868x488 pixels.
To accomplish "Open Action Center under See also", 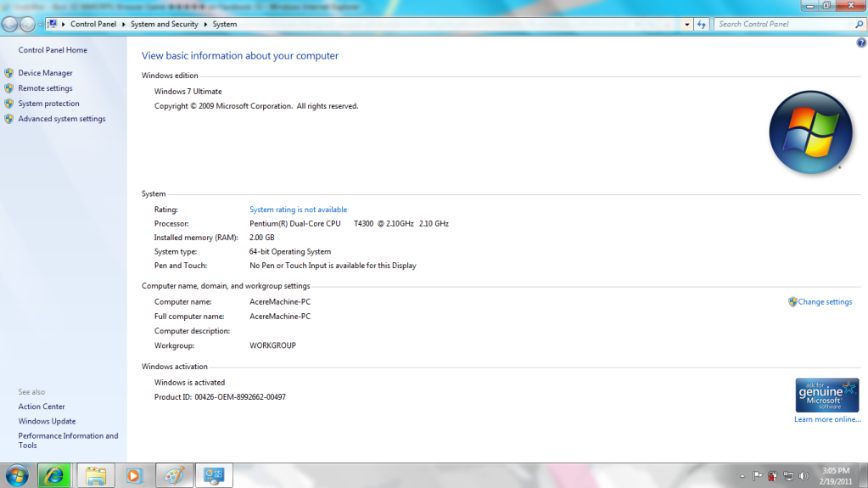I will coord(42,407).
